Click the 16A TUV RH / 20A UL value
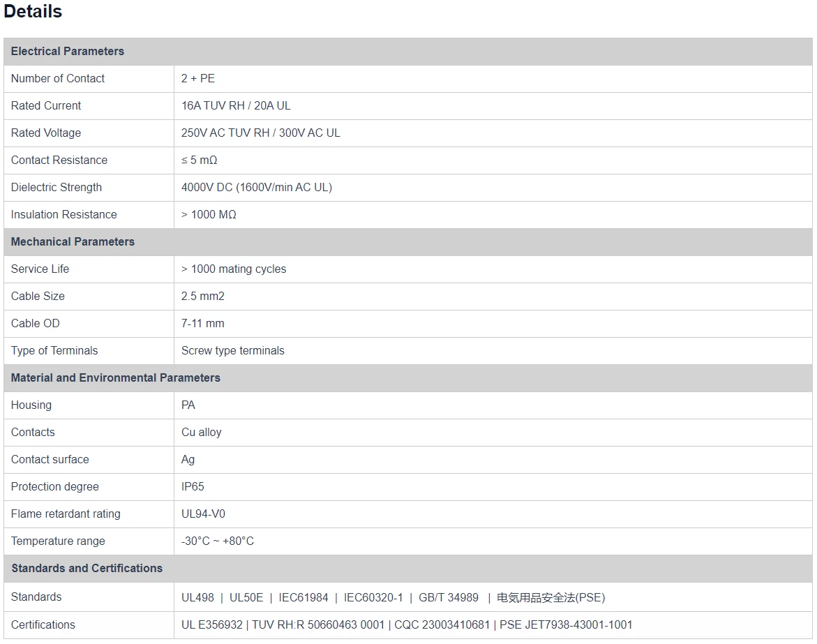This screenshot has height=644, width=817. 236,105
